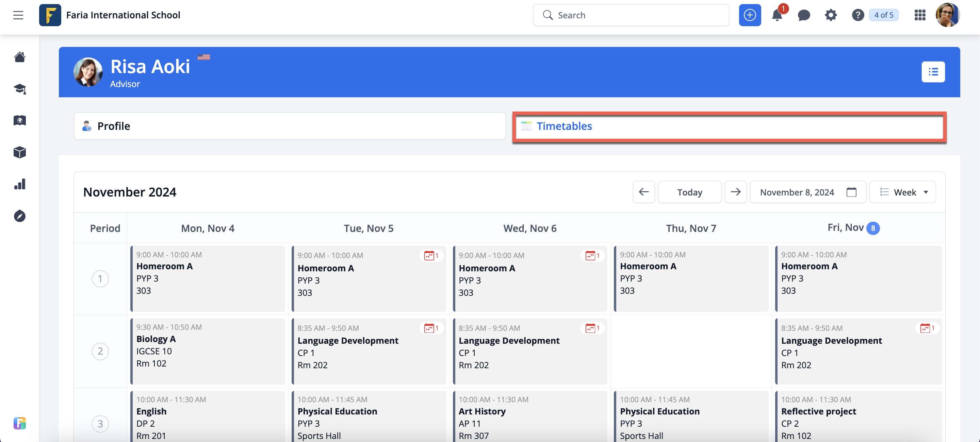The width and height of the screenshot is (980, 442).
Task: Expand the Week view dropdown
Action: (x=902, y=192)
